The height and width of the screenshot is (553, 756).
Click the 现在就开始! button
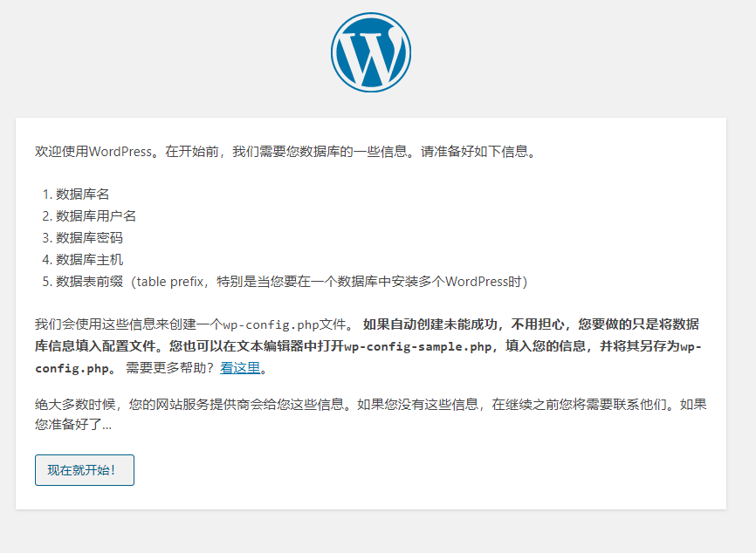(85, 470)
